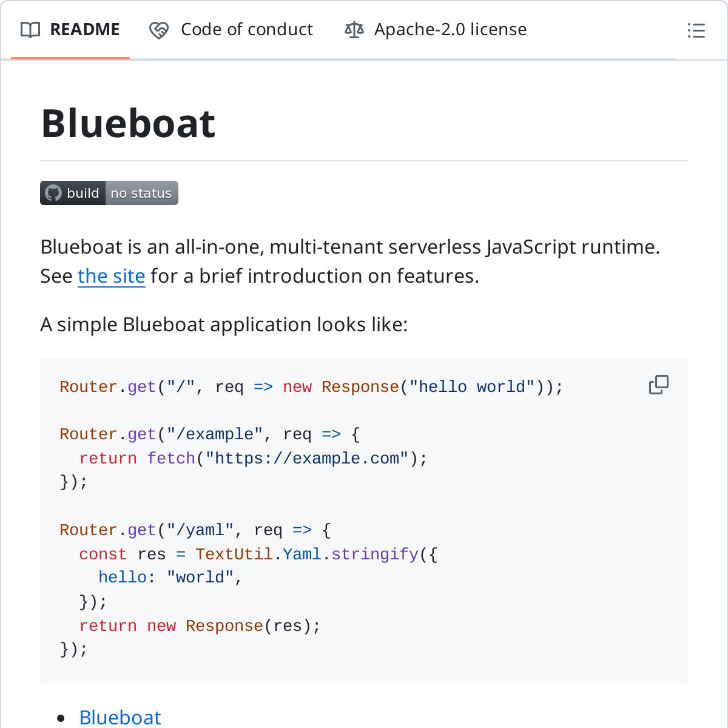Click the fetch "https://example.com" code line
This screenshot has height=728, width=728.
pos(253,459)
